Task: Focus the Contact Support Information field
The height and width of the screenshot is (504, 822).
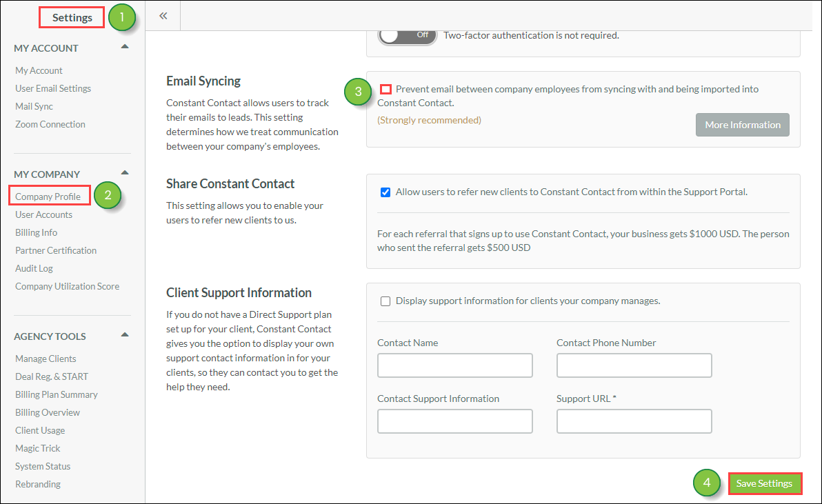Action: (455, 421)
